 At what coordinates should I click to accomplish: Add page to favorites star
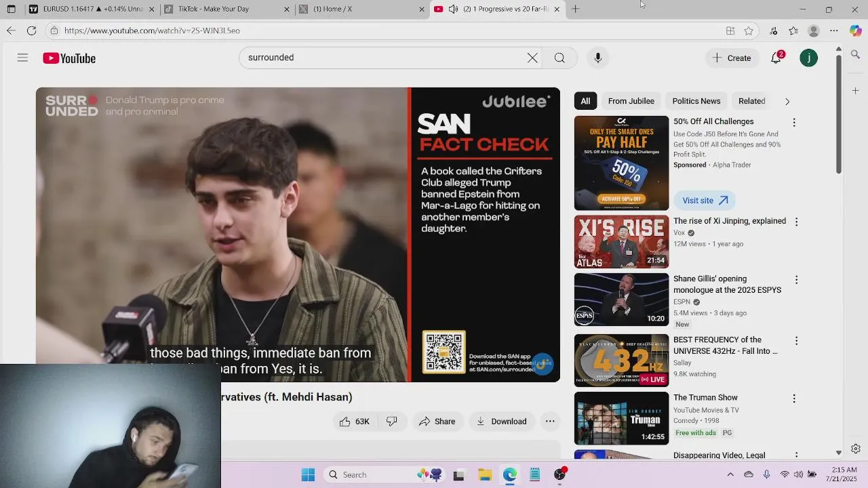point(749,30)
